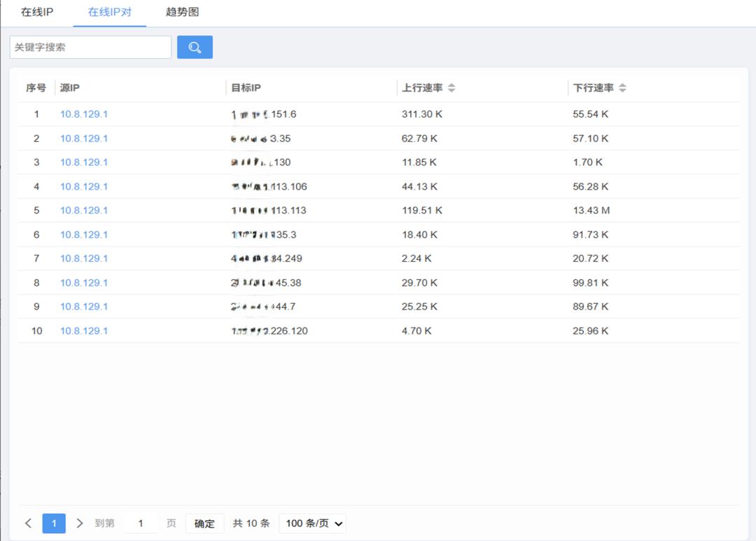Click target IP ending 151.6
This screenshot has width=756, height=541.
[264, 114]
